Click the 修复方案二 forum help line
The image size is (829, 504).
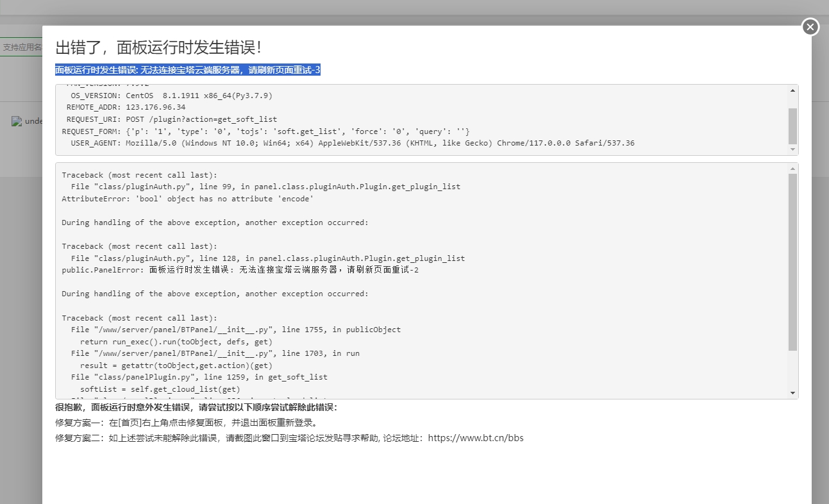pyautogui.click(x=289, y=439)
